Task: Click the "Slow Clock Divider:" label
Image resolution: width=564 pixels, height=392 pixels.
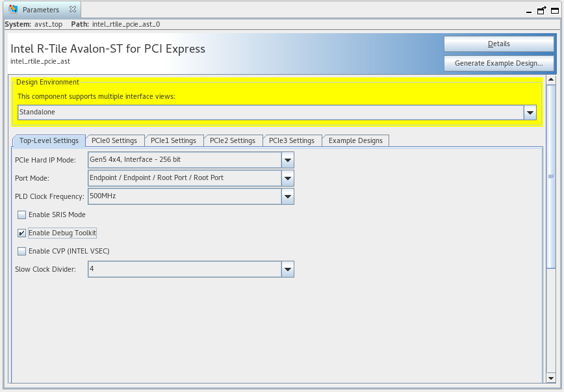Action: tap(45, 269)
